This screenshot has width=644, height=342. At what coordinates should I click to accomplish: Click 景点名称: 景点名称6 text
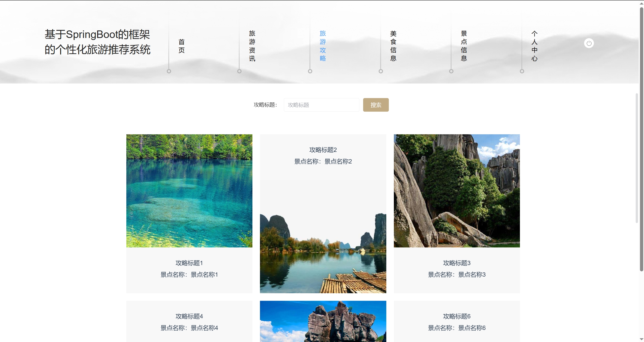[457, 328]
